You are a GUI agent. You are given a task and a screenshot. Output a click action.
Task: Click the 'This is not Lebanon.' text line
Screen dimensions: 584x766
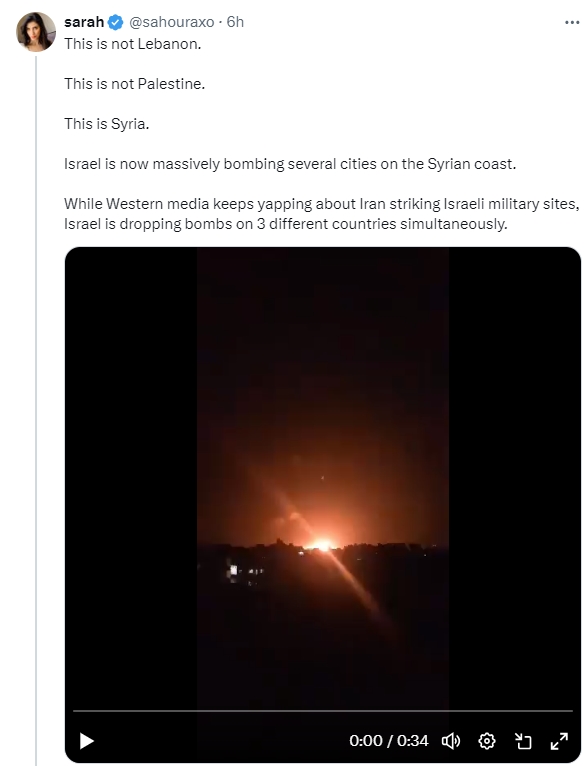[132, 44]
